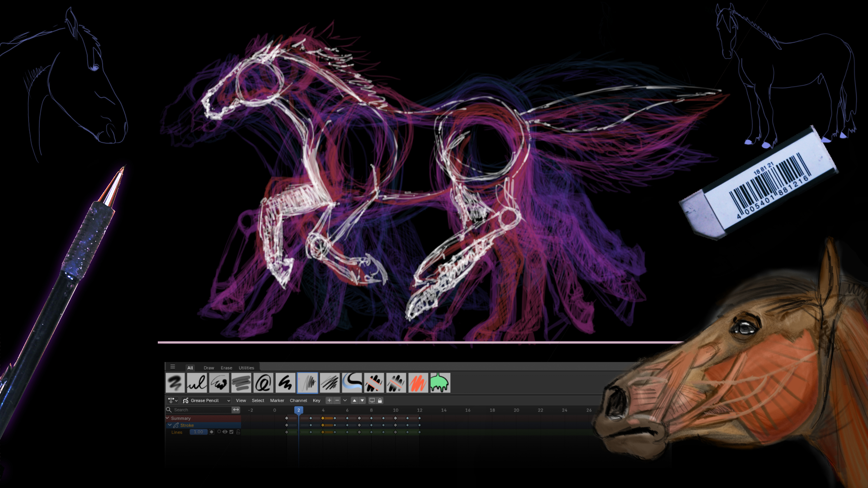Click the add layer plus button
The width and height of the screenshot is (868, 488).
[329, 400]
